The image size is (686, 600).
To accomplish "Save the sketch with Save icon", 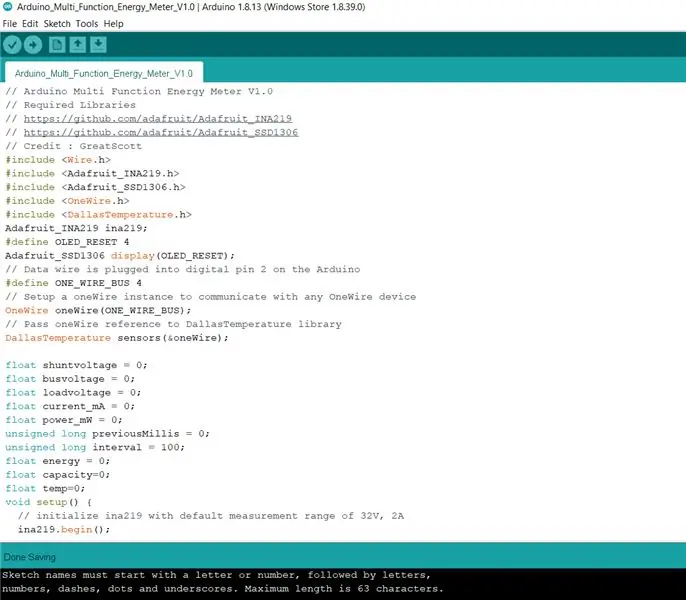I will pyautogui.click(x=98, y=45).
